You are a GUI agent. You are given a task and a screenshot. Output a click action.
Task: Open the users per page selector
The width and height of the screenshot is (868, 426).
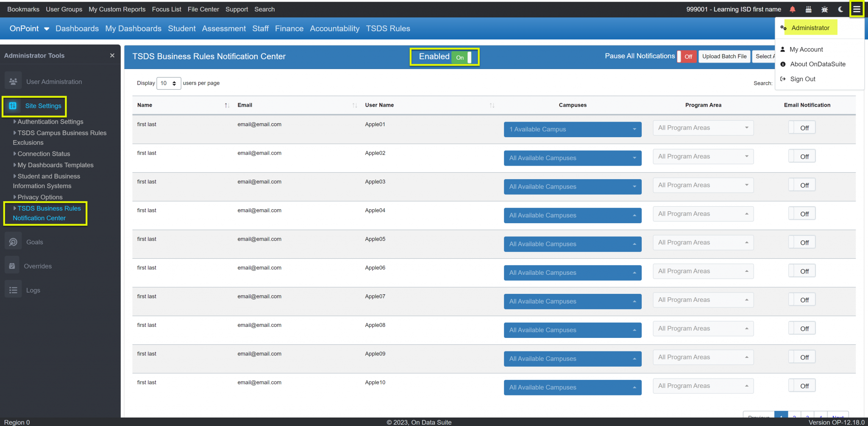(x=168, y=83)
